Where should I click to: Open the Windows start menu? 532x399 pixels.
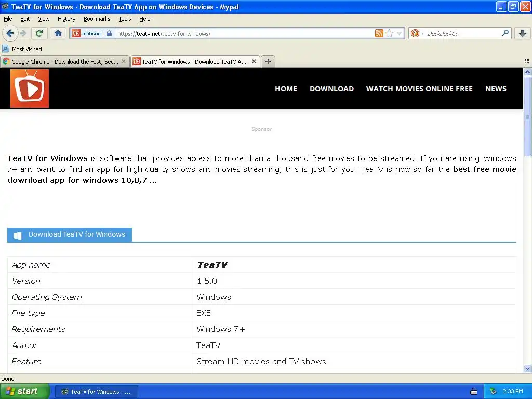pos(25,391)
